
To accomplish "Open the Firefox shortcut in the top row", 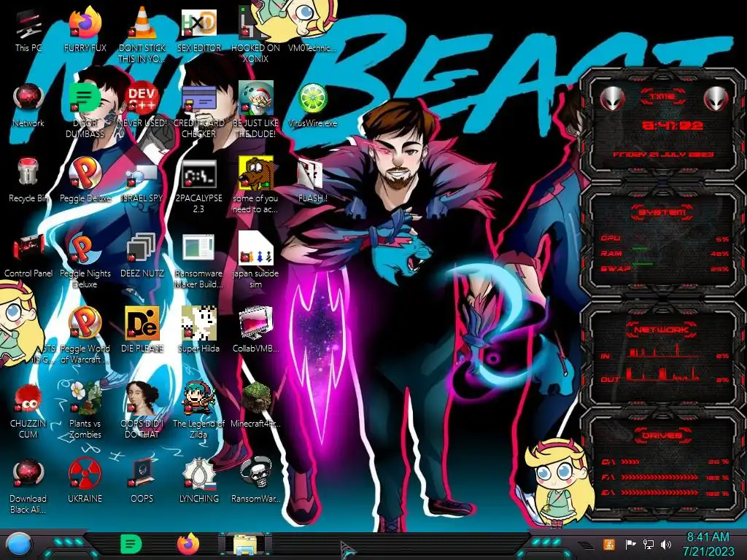I will point(85,31).
